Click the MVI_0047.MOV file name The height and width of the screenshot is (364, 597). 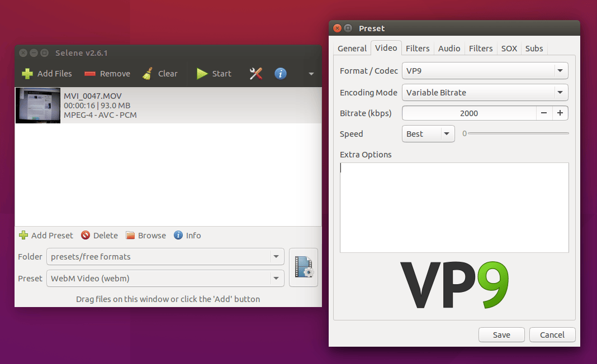[93, 96]
